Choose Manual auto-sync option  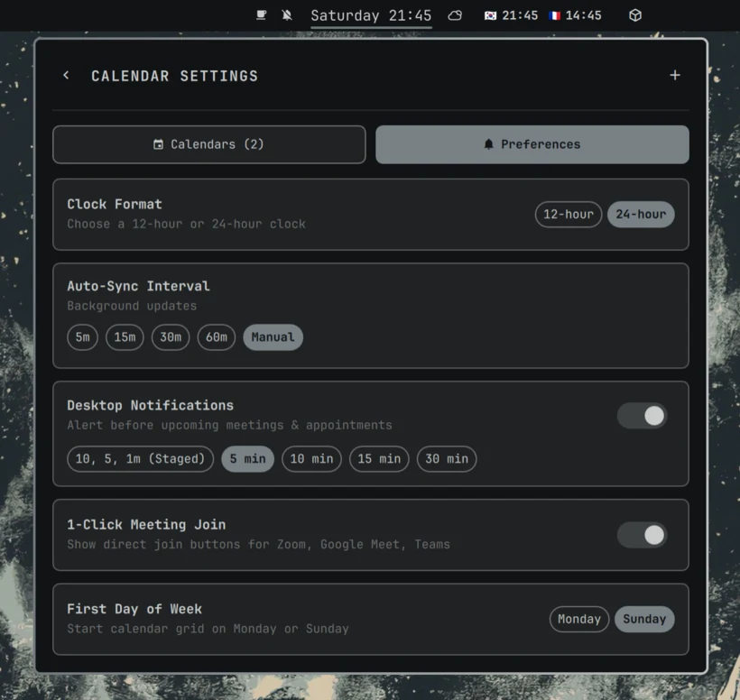pyautogui.click(x=273, y=337)
